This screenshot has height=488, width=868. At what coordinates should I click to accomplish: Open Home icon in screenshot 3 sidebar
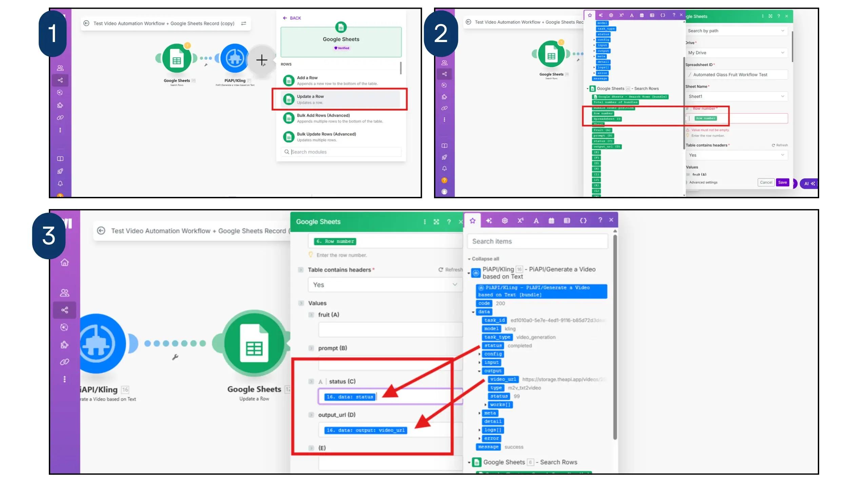coord(64,262)
